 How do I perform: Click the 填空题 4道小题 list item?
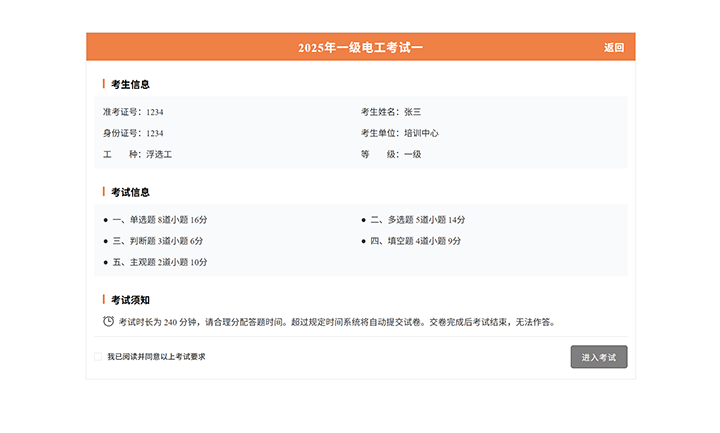(415, 241)
